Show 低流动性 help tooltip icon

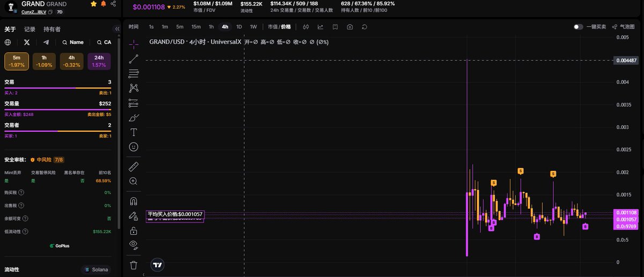(25, 231)
